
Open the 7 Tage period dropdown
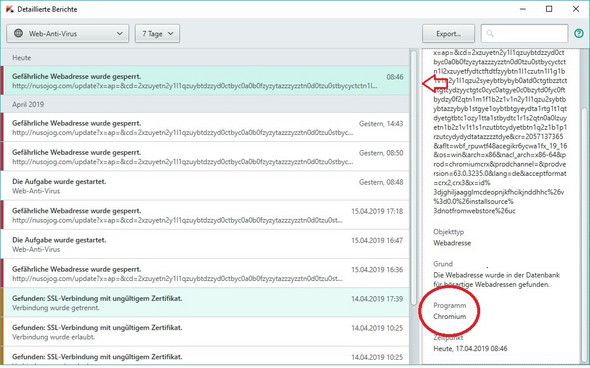pos(157,33)
